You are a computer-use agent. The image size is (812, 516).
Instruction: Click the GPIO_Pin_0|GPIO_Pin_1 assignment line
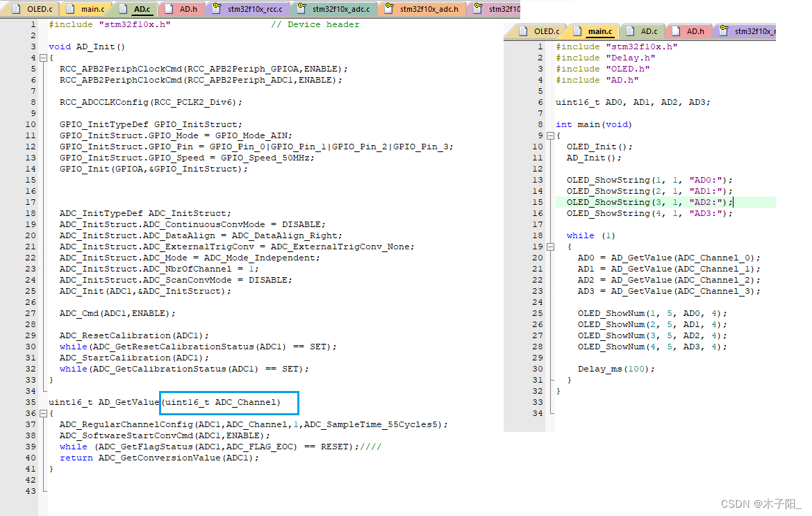[256, 147]
